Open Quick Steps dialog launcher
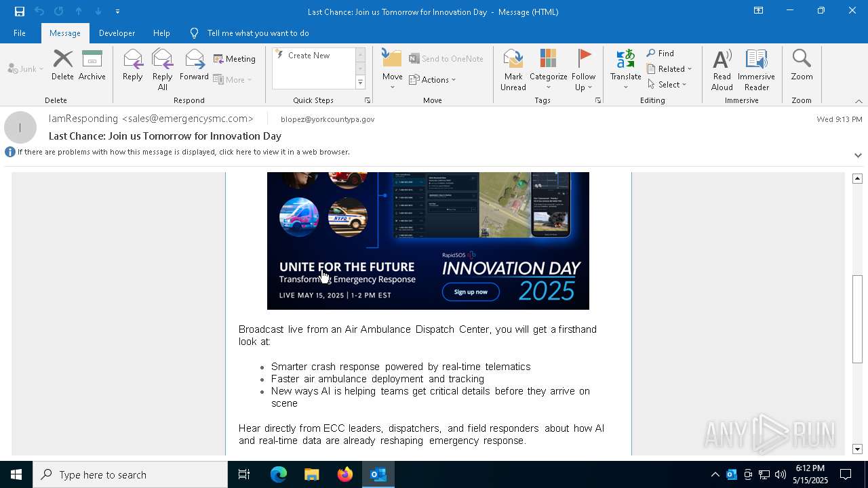868x488 pixels. click(x=368, y=100)
